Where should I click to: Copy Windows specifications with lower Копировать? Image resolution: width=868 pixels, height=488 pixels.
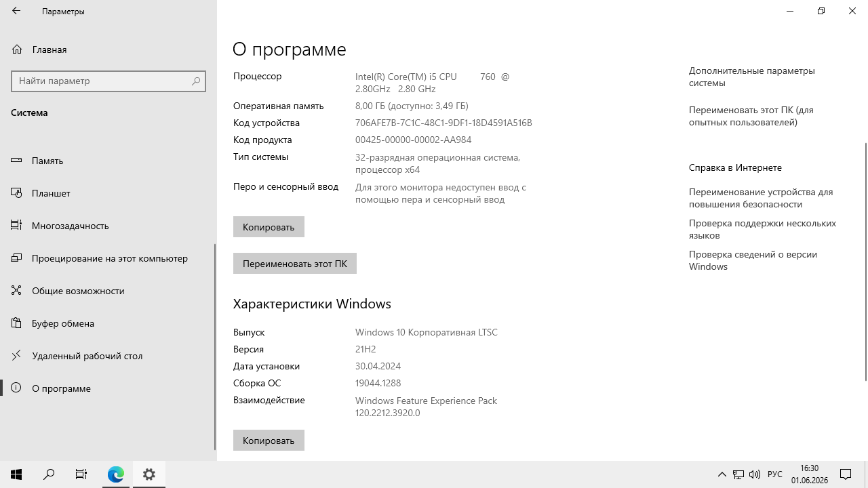(269, 441)
